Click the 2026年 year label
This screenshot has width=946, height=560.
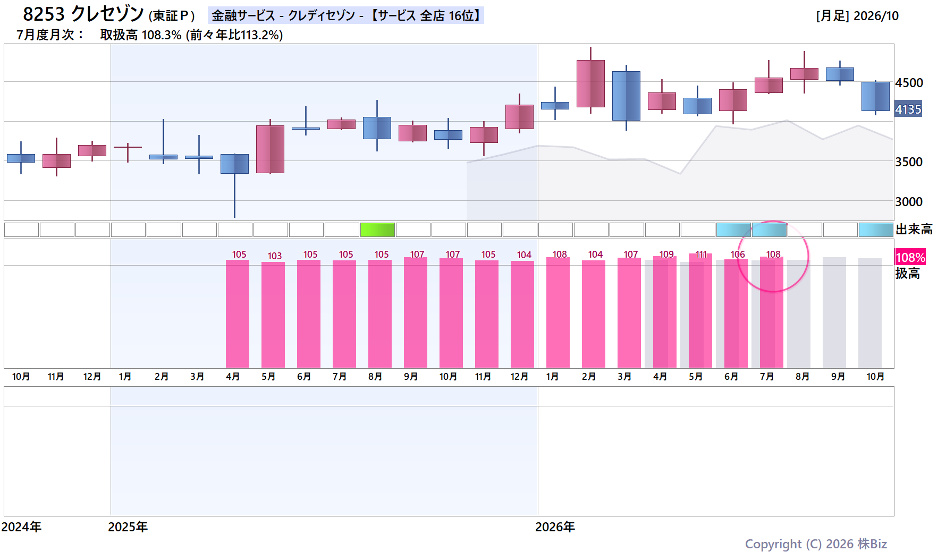click(x=555, y=527)
